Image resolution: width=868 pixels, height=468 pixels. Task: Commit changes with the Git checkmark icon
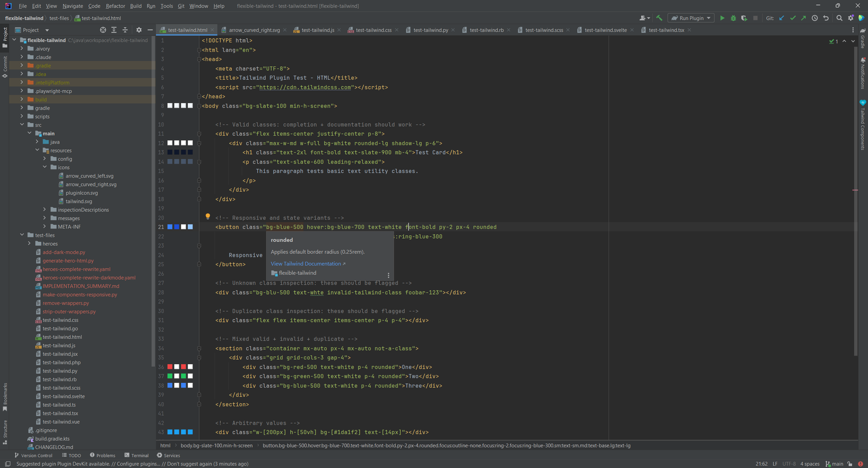pos(793,18)
